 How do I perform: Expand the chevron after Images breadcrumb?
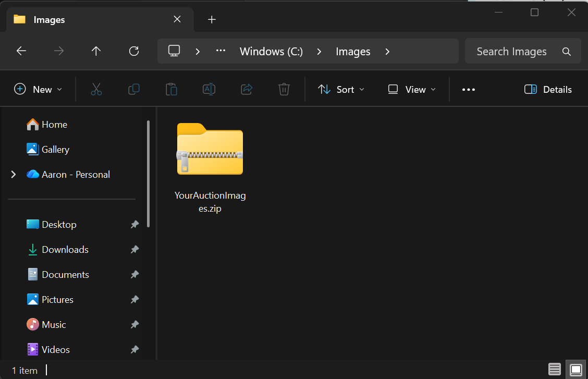[x=387, y=52]
